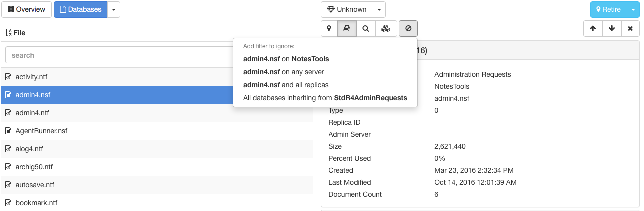This screenshot has height=211, width=644.
Task: Switch to the Overview tab
Action: [x=26, y=9]
